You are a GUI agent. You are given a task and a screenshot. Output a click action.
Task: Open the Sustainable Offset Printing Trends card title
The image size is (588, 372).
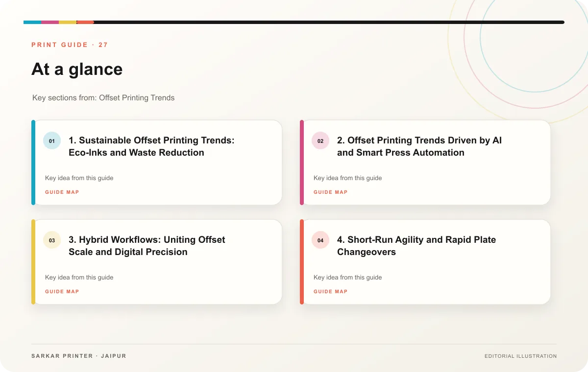[x=151, y=146]
